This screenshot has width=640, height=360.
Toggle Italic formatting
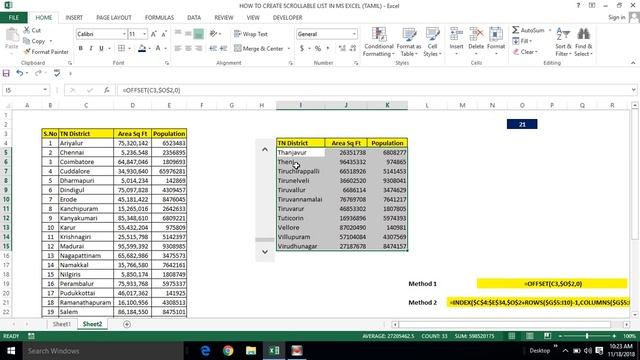click(91, 48)
